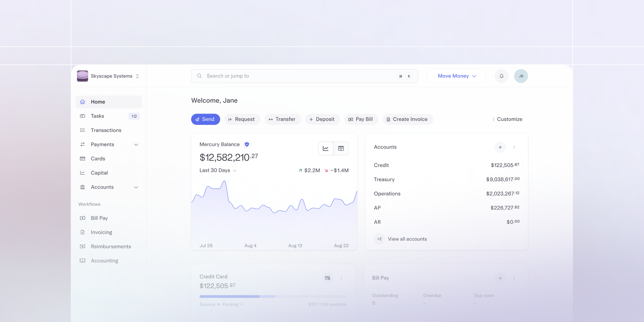This screenshot has height=322, width=644.
Task: Click the Create Invoice button
Action: (x=408, y=119)
